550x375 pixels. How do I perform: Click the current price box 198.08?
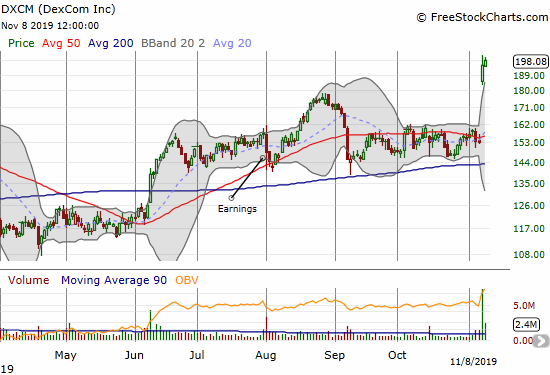pos(530,62)
